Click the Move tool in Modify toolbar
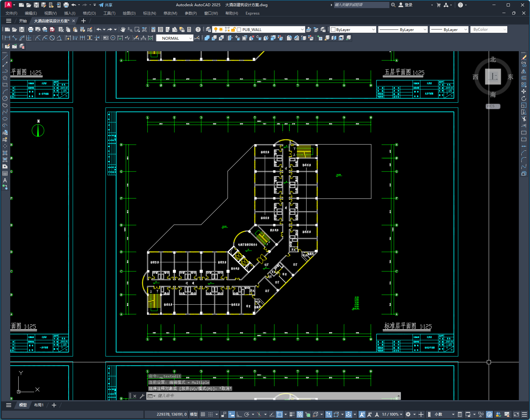Image resolution: width=530 pixels, height=420 pixels. coord(524,92)
